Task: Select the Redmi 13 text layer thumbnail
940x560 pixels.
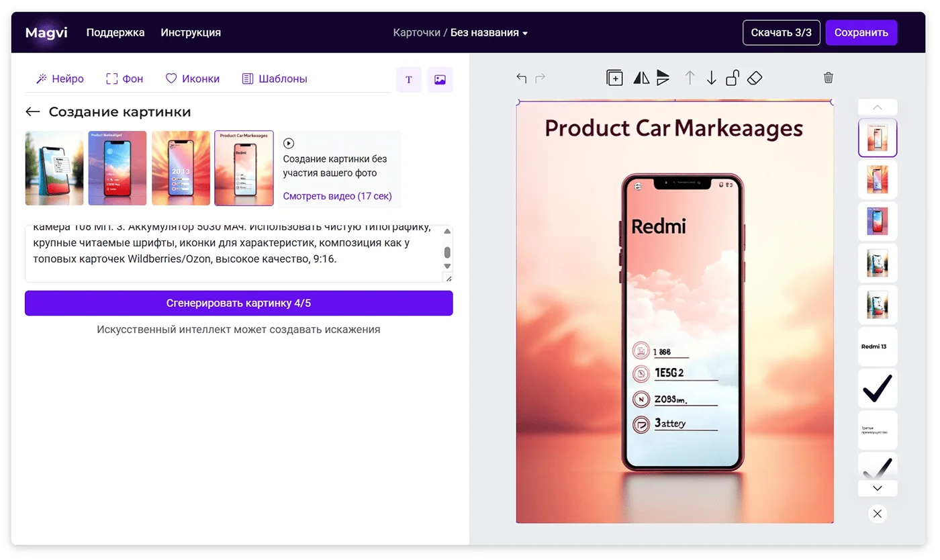Action: 878,346
